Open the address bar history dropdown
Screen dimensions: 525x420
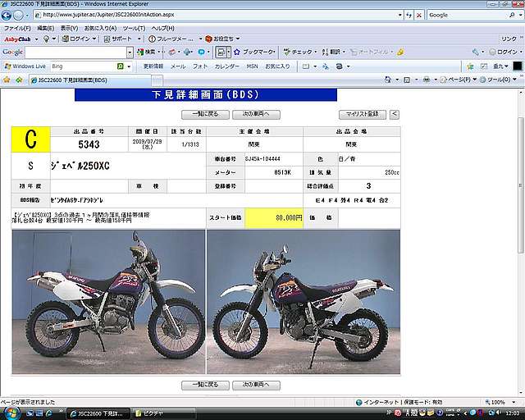[399, 15]
